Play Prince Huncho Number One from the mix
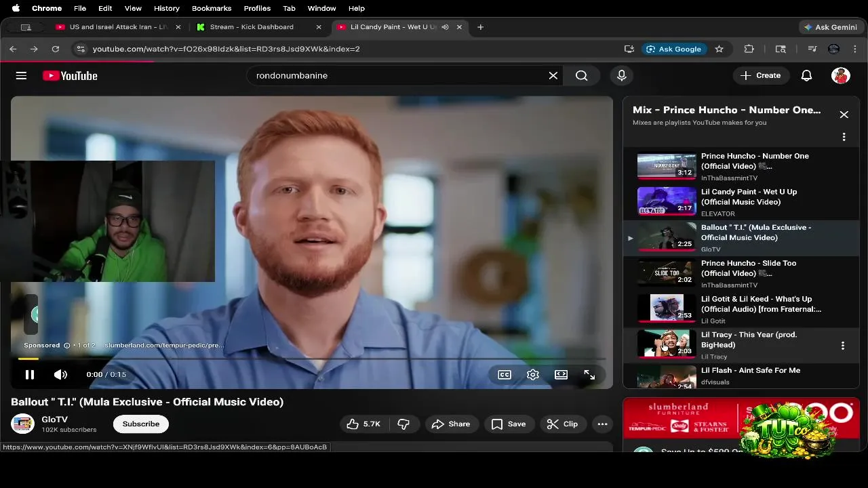Screen dimensions: 868x488 pos(741,167)
